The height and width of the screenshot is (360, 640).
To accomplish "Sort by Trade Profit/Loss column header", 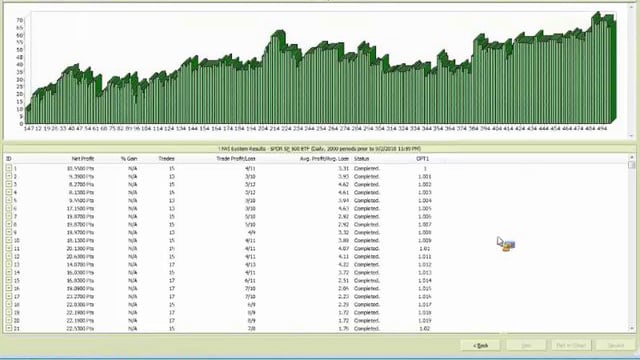I will click(x=236, y=158).
